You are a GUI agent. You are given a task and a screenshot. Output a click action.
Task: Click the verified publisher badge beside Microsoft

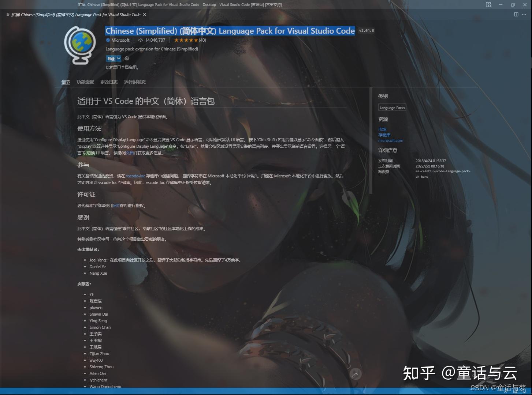pos(107,40)
